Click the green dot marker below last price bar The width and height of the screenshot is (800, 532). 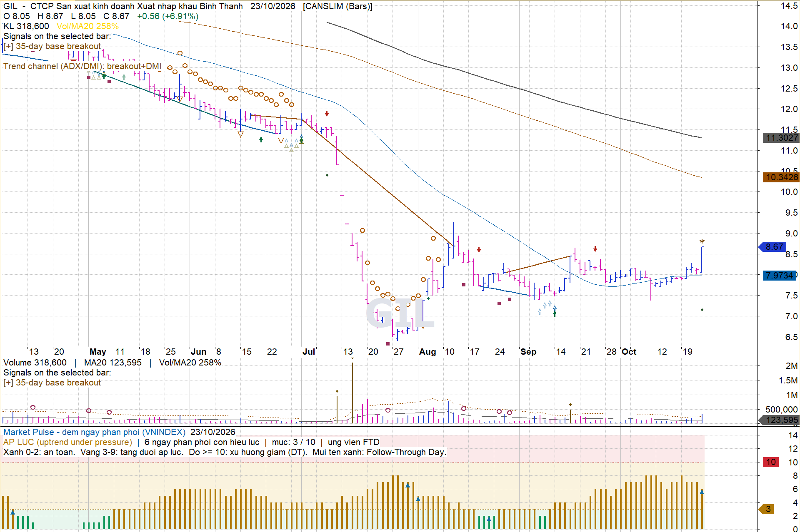[x=702, y=310]
